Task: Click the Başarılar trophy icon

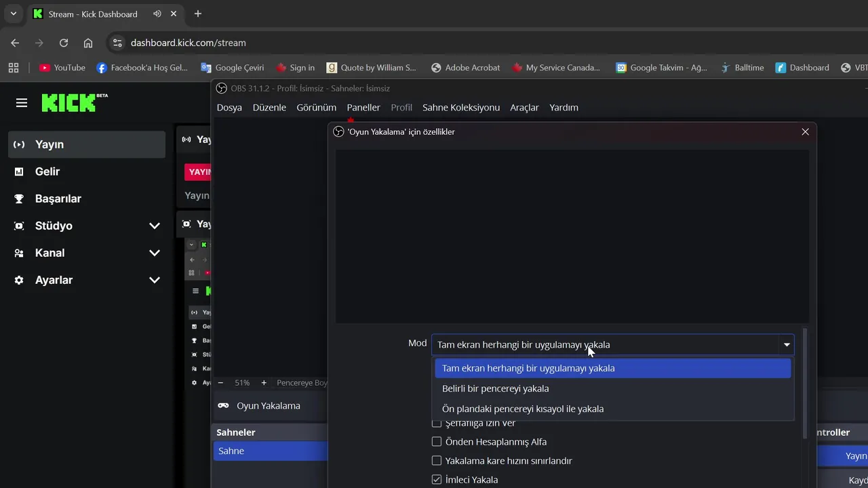Action: pyautogui.click(x=19, y=199)
